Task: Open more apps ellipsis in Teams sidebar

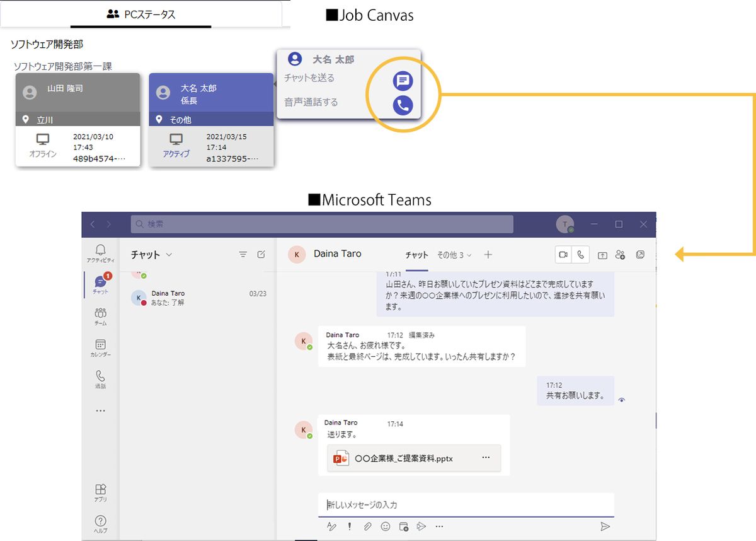Action: tap(101, 410)
